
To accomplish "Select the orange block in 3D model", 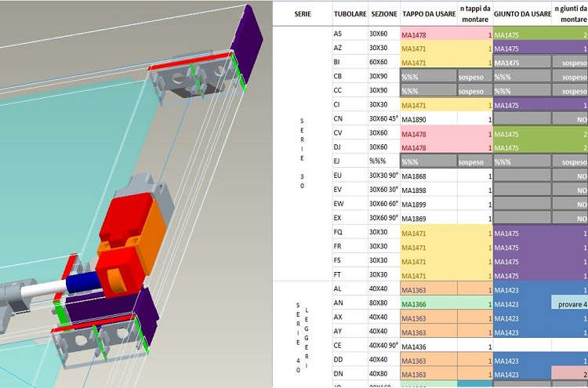I will (152, 233).
